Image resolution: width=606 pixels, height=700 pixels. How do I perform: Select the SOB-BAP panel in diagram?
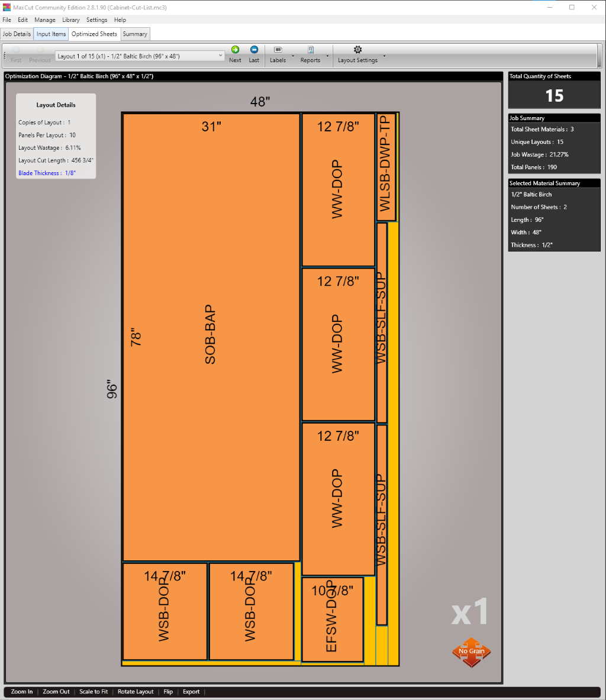click(211, 337)
